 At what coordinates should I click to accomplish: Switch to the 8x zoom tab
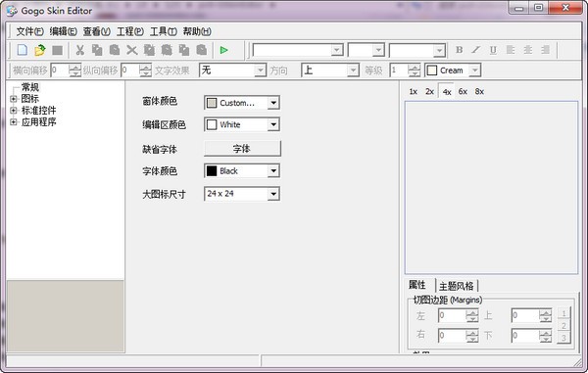click(x=479, y=92)
